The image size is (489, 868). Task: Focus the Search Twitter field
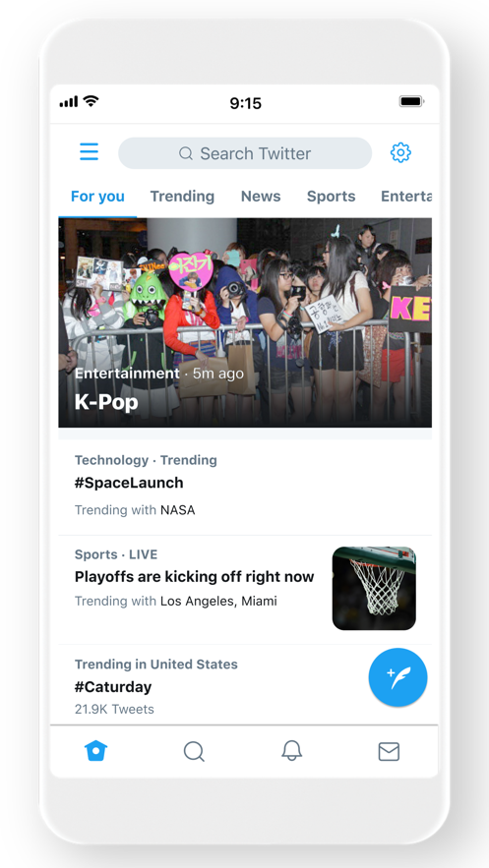click(245, 153)
